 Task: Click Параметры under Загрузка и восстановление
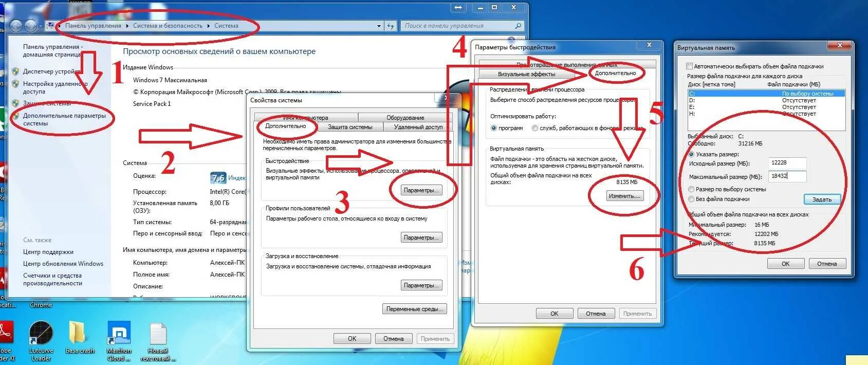coord(421,285)
